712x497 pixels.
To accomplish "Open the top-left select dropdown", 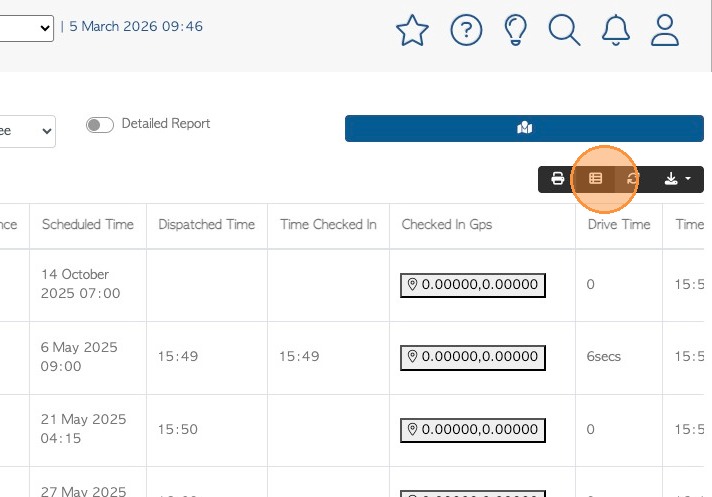I will tap(27, 28).
